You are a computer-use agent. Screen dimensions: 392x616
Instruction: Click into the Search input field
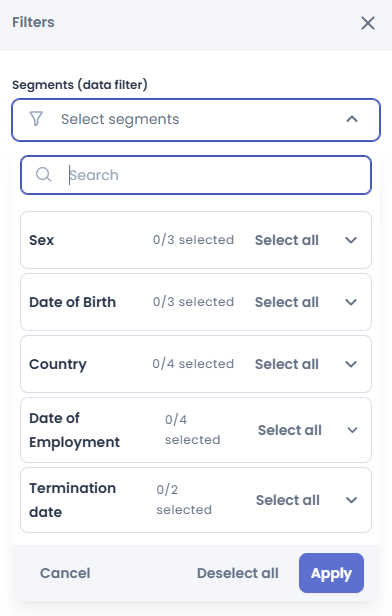196,175
